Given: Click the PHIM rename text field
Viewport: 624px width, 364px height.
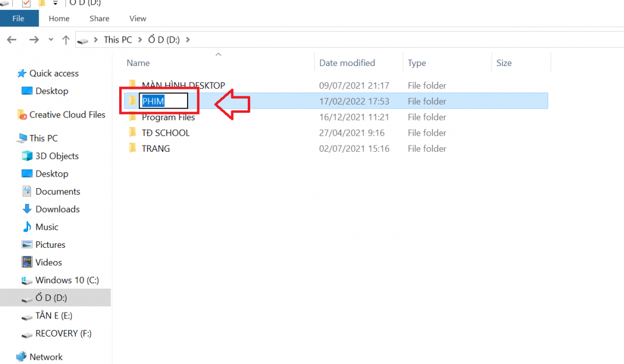Looking at the screenshot, I should (163, 101).
